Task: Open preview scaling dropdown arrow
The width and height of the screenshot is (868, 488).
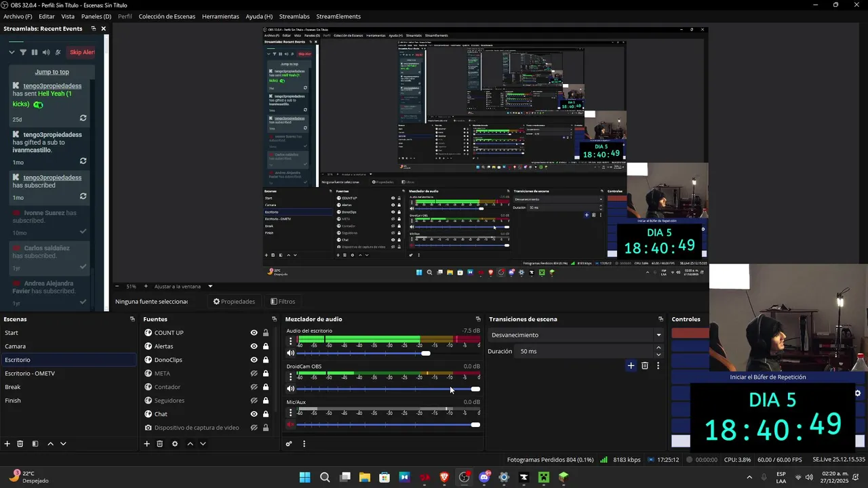Action: [210, 286]
